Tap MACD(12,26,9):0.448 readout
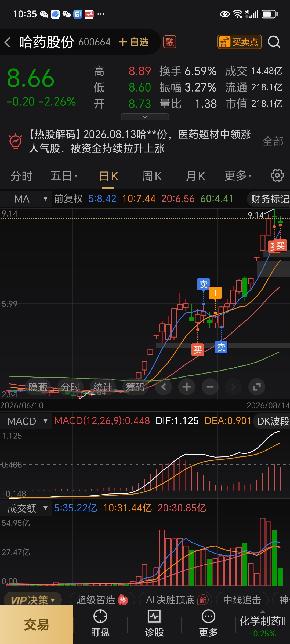 pos(102,421)
